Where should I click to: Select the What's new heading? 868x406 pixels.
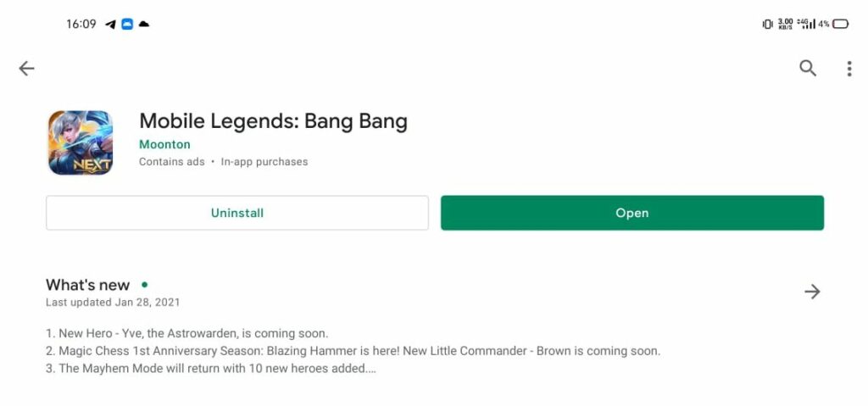pyautogui.click(x=87, y=285)
